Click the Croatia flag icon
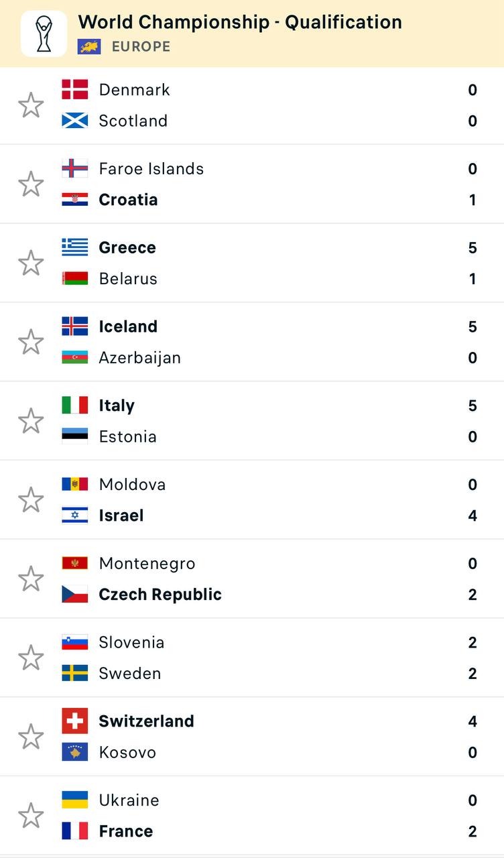This screenshot has height=858, width=504. point(75,200)
